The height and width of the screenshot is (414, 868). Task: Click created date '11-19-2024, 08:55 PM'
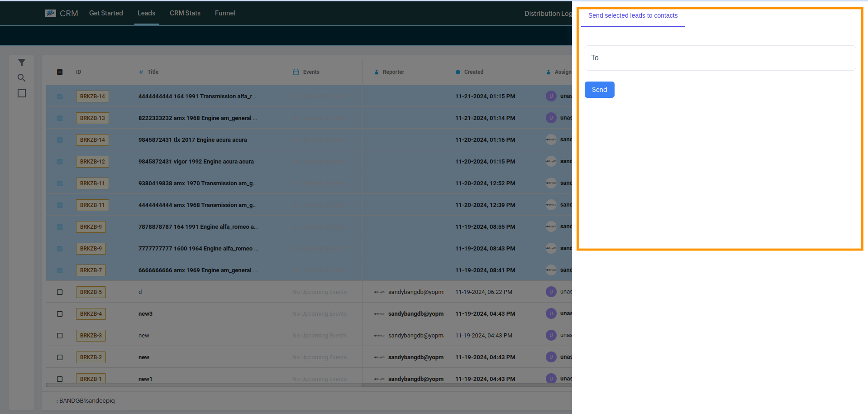pyautogui.click(x=485, y=227)
